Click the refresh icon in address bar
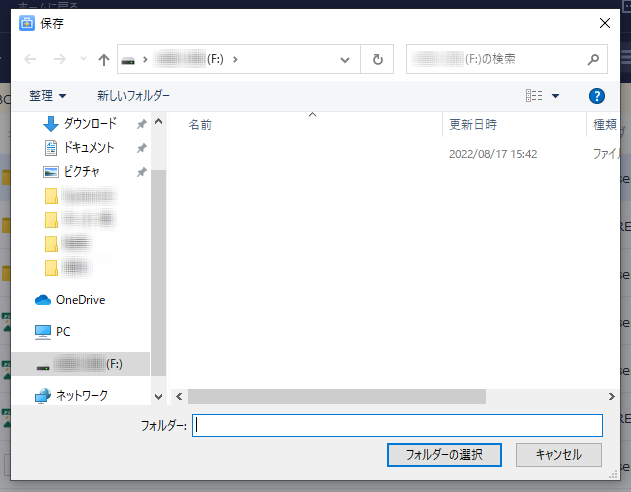The image size is (631, 492). click(377, 60)
